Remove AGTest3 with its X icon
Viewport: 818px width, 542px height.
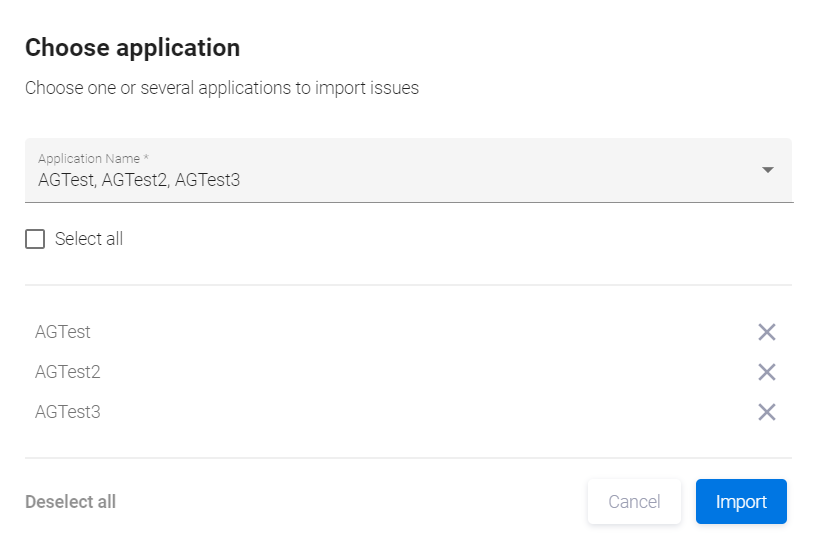pos(767,412)
